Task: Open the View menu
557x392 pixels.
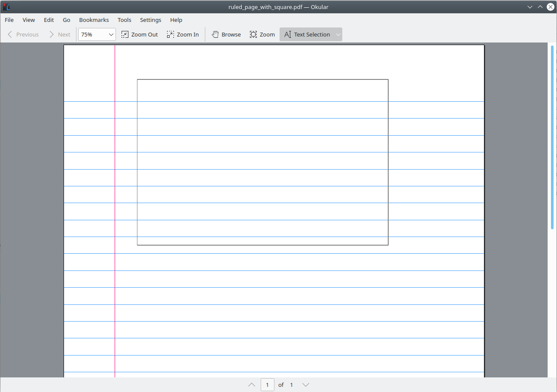Action: click(x=29, y=20)
